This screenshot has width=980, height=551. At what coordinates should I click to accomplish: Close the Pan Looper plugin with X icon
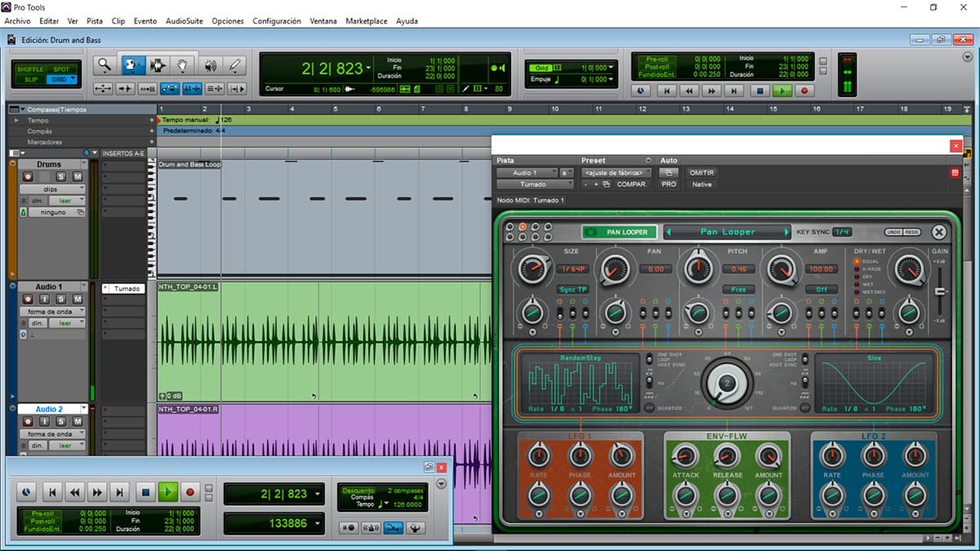tap(938, 232)
